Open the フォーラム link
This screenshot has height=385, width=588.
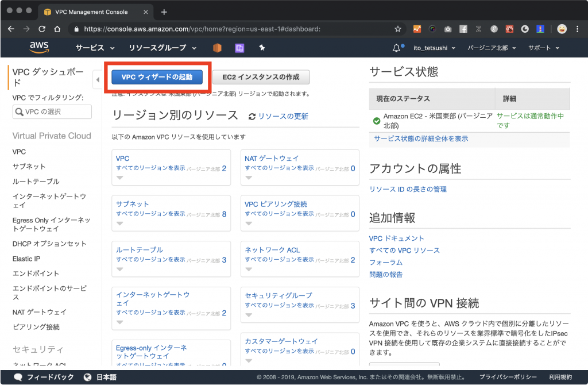point(386,262)
